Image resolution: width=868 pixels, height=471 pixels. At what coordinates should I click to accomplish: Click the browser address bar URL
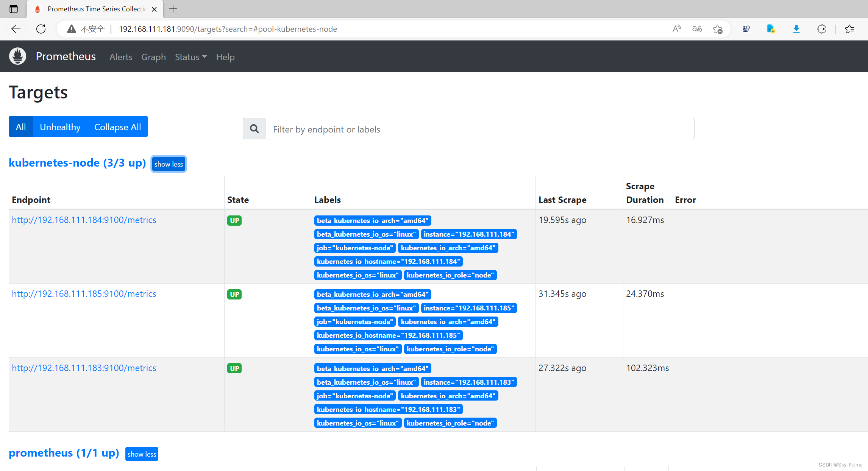coord(228,29)
